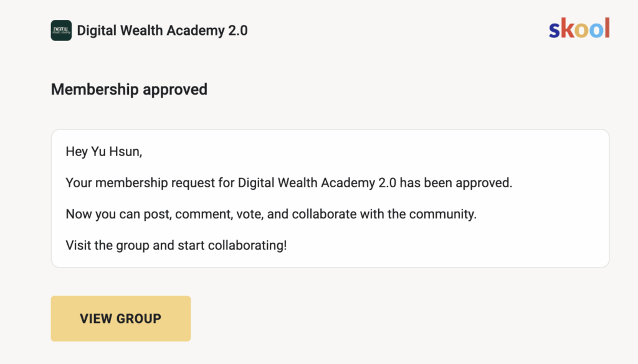The height and width of the screenshot is (364, 638).
Task: Click "Your membership request" opening phrase
Action: click(x=140, y=184)
